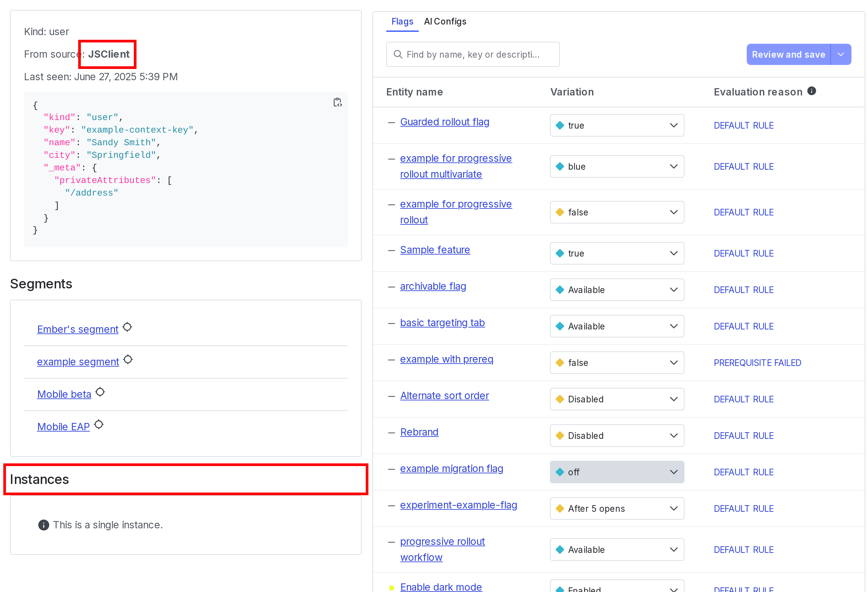
Task: Click the info icon in the Instances panel
Action: click(x=44, y=525)
